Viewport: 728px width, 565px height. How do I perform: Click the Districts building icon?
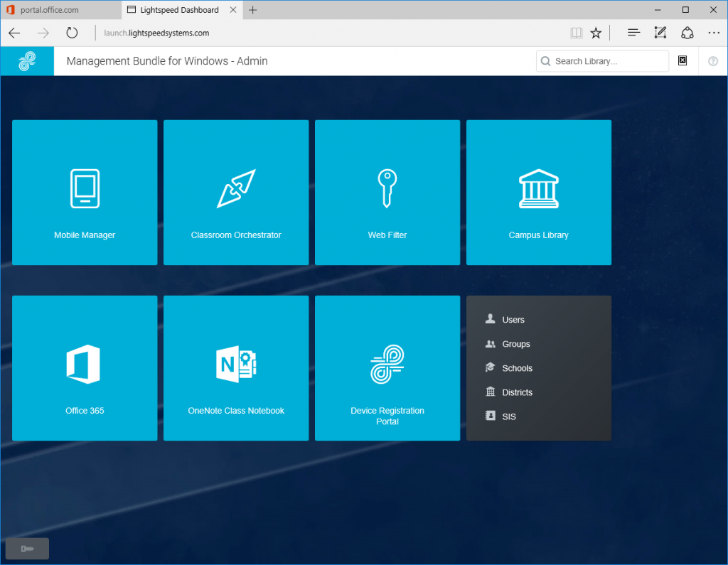tap(491, 392)
